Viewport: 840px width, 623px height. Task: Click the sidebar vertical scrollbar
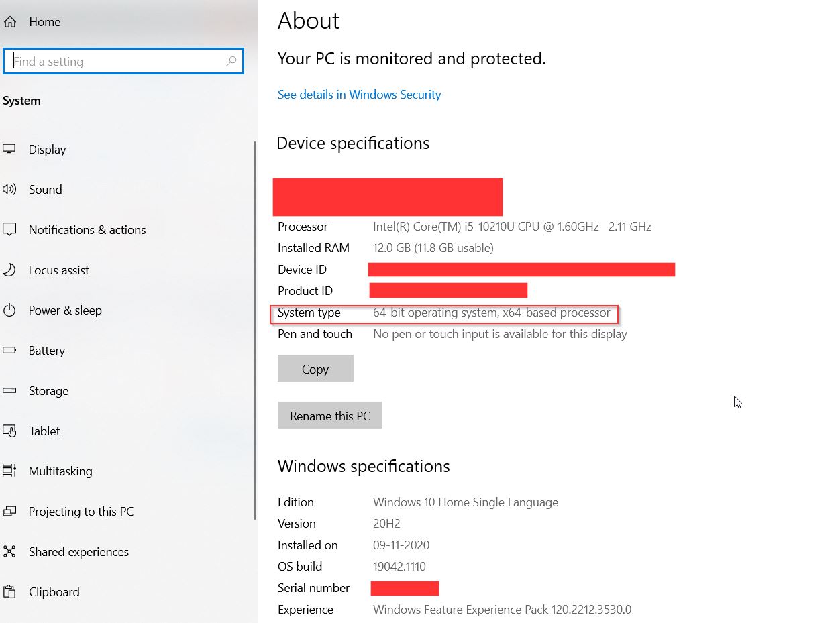[x=255, y=329]
